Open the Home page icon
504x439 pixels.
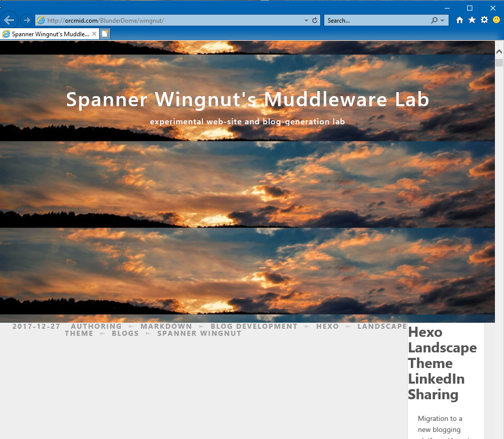(x=459, y=20)
